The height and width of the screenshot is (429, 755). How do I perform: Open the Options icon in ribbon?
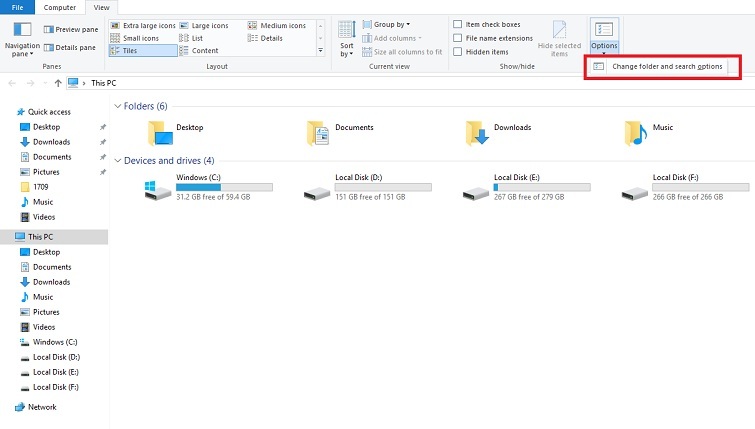(x=603, y=31)
